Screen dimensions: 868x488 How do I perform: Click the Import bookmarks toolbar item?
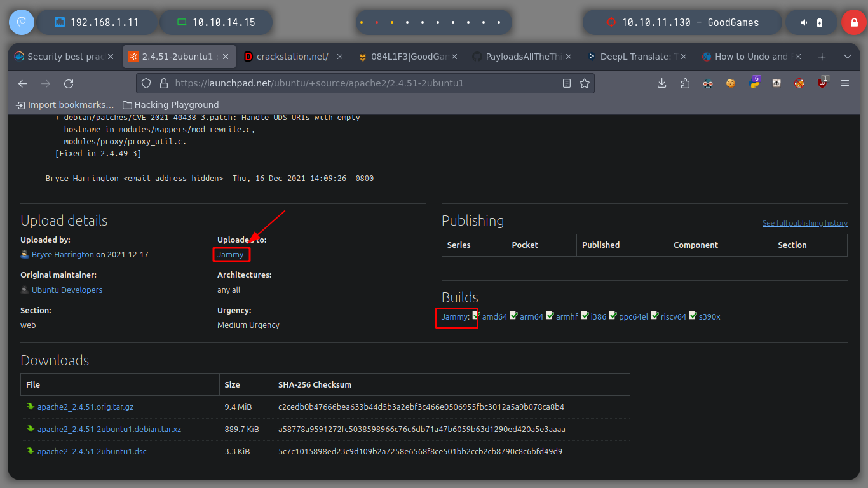tap(65, 105)
